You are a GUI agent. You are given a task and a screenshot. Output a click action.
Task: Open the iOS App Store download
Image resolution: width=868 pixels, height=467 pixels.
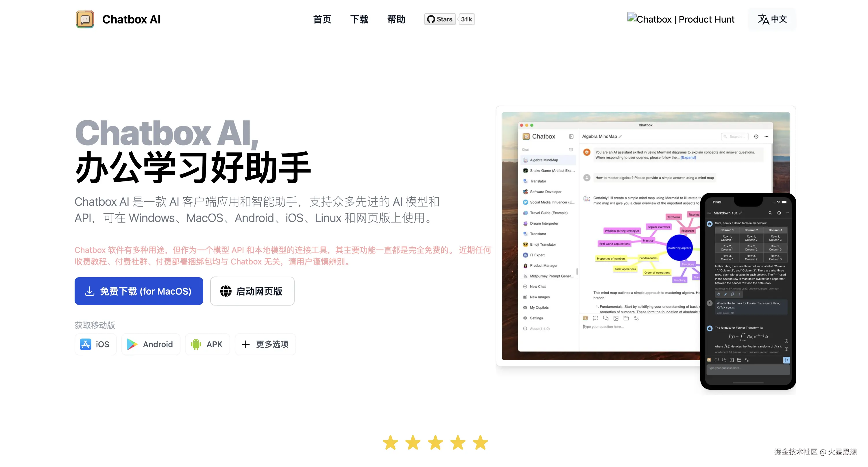95,344
